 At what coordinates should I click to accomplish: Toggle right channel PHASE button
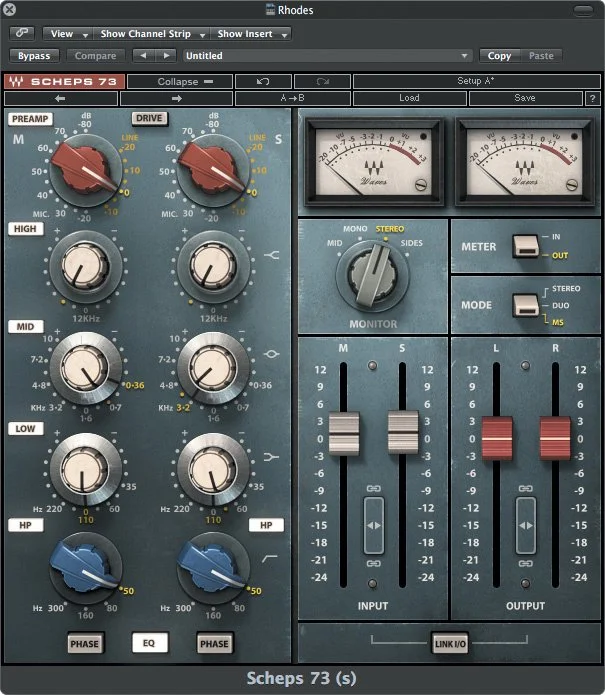[x=215, y=644]
